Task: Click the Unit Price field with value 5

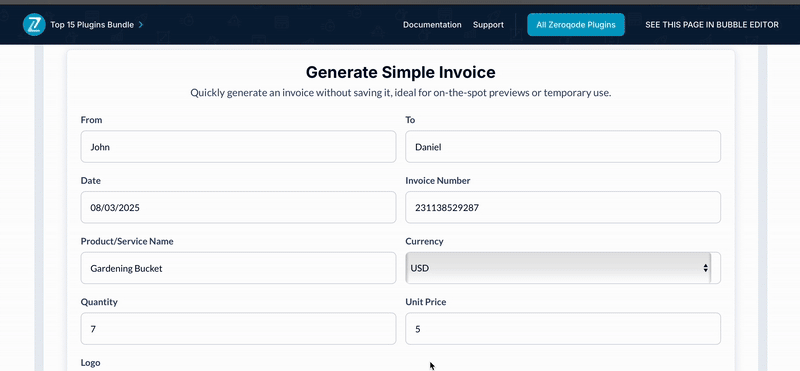Action: pos(563,329)
